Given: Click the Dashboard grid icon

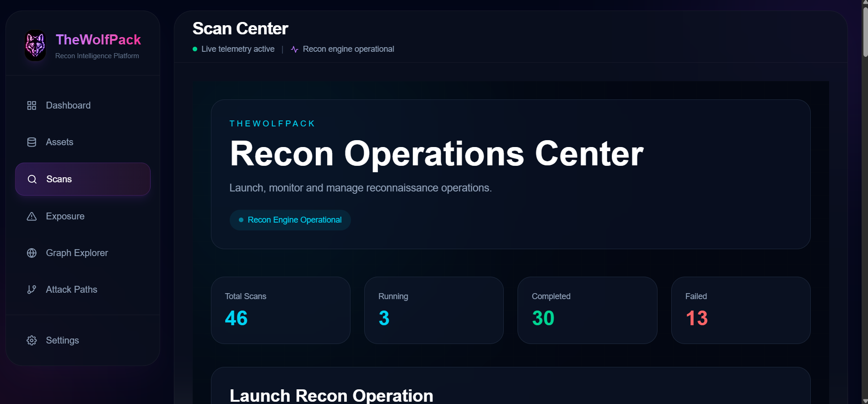Looking at the screenshot, I should [x=32, y=105].
